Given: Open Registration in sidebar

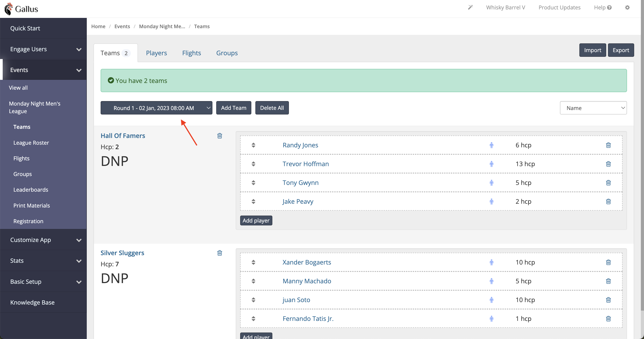Looking at the screenshot, I should 28,221.
